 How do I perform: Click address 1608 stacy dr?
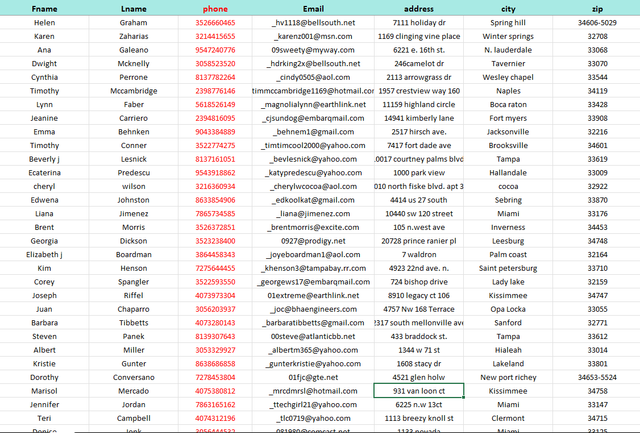click(419, 364)
